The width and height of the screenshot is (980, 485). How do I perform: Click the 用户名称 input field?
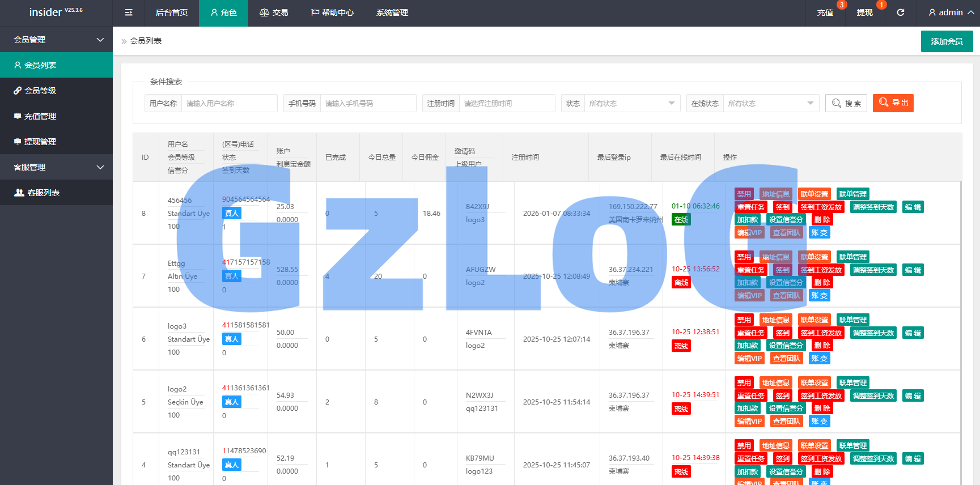tap(229, 103)
